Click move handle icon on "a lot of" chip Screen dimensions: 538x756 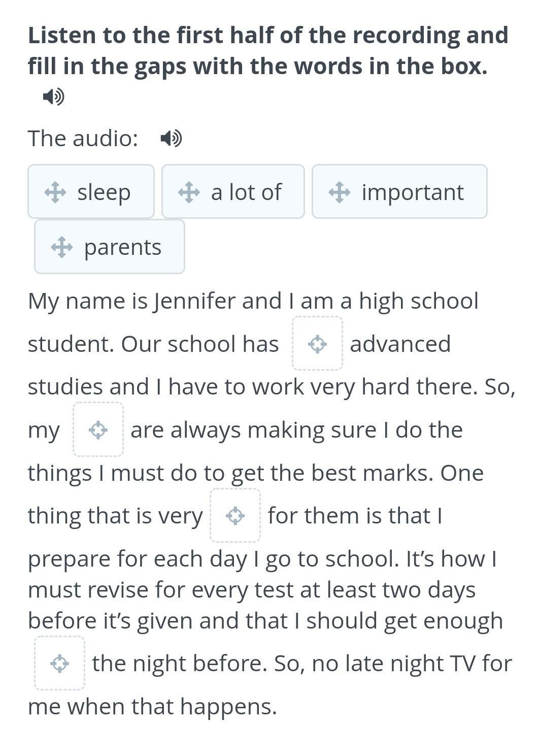189,192
